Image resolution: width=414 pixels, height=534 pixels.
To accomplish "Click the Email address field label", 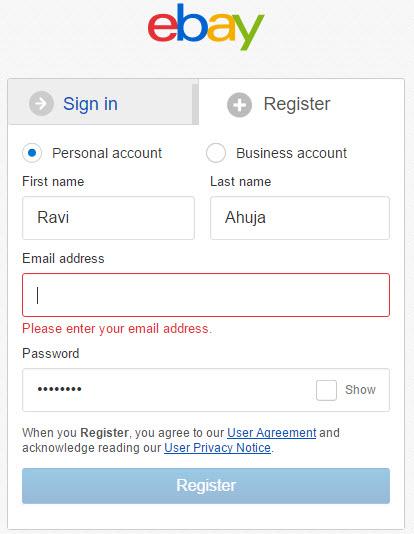I will pyautogui.click(x=63, y=258).
